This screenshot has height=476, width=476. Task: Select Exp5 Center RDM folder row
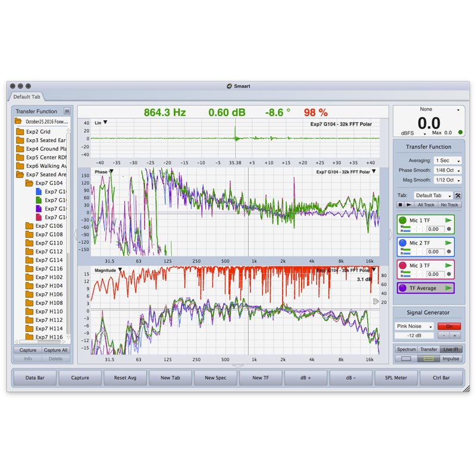(x=41, y=157)
